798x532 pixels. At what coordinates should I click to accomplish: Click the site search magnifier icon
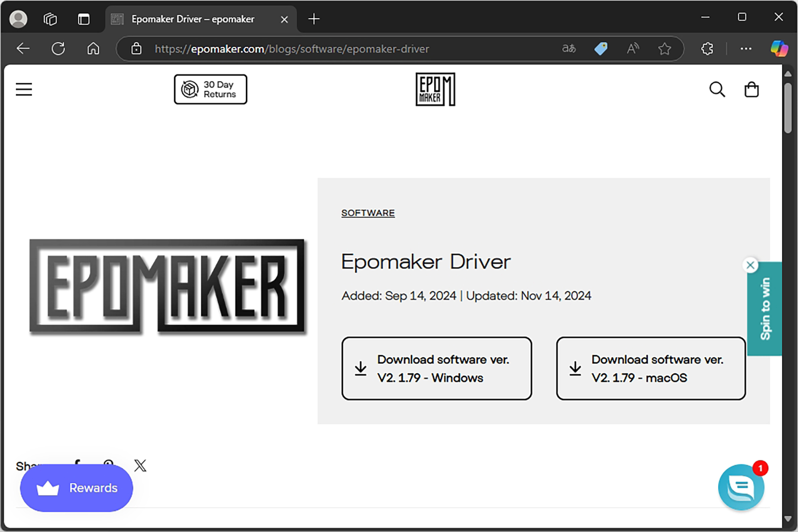[x=717, y=89]
